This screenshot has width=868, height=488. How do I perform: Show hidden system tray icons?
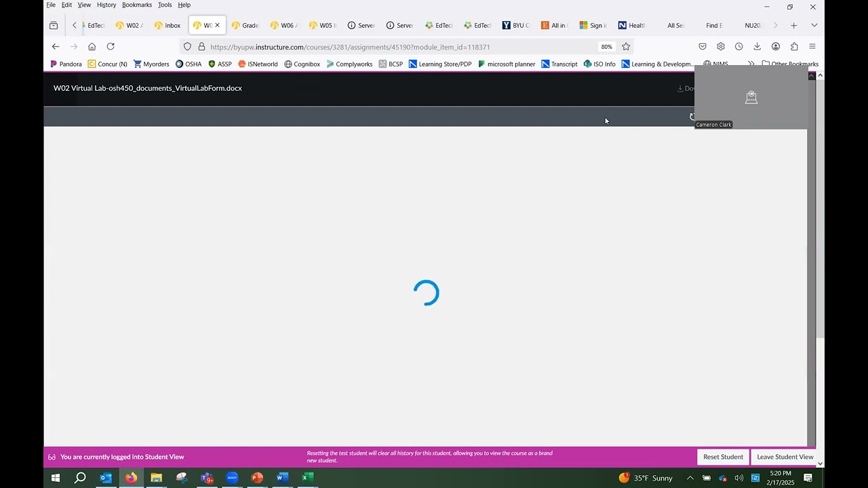click(690, 478)
